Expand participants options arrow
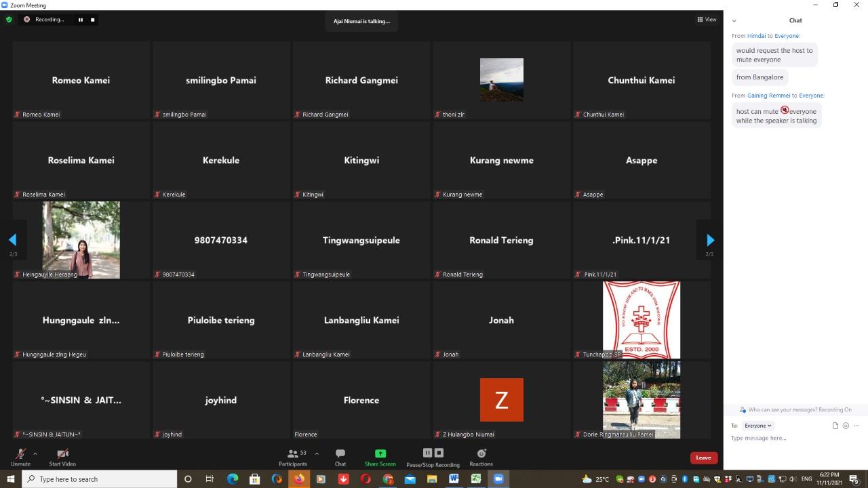Viewport: 868px width, 488px height. tap(317, 453)
